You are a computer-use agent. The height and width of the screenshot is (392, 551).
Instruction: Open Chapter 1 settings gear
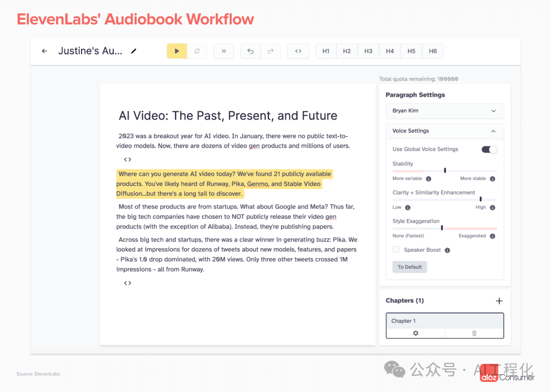(416, 333)
